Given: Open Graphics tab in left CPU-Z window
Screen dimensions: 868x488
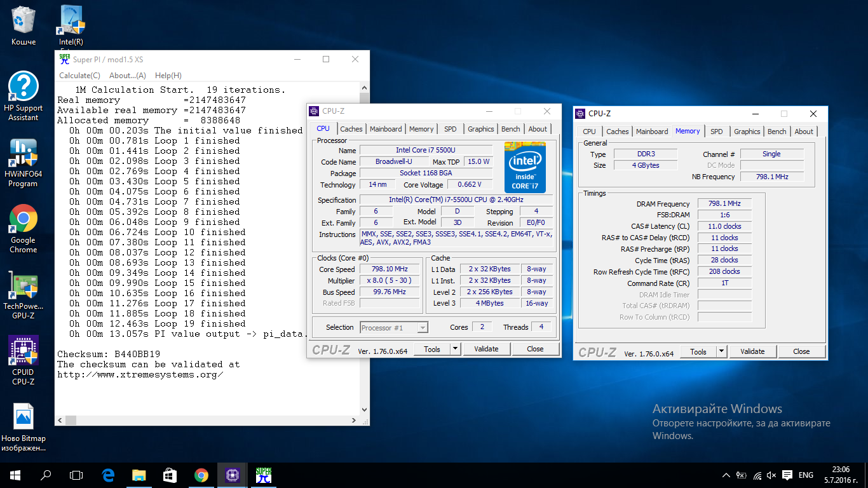Looking at the screenshot, I should [x=481, y=129].
